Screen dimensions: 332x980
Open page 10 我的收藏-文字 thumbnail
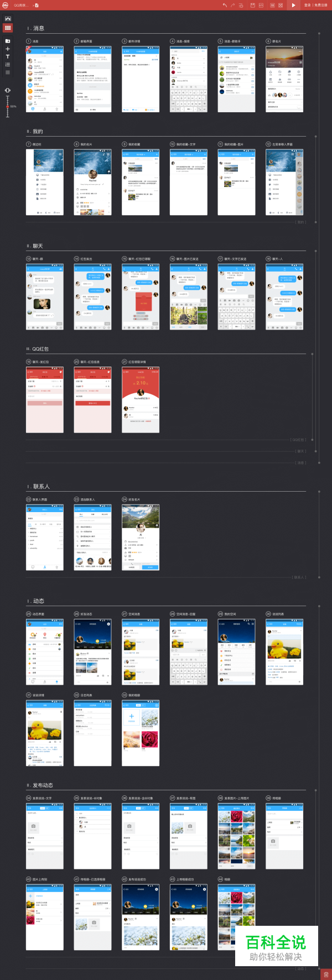click(189, 182)
